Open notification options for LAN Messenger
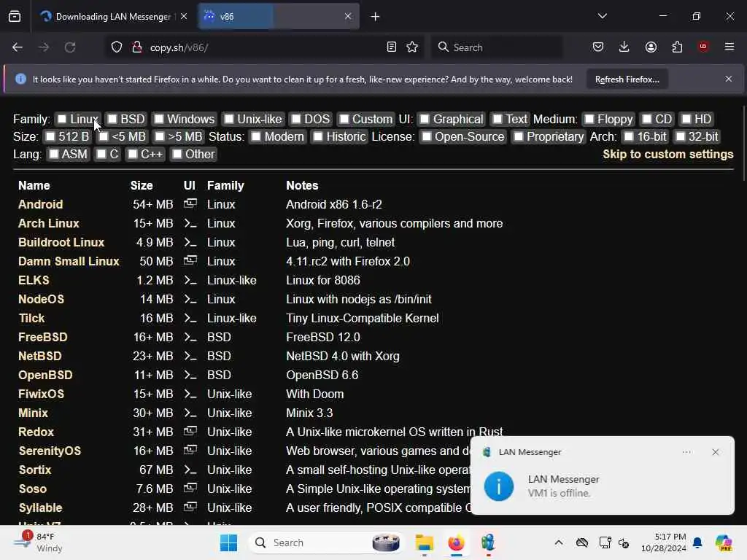 click(x=686, y=452)
